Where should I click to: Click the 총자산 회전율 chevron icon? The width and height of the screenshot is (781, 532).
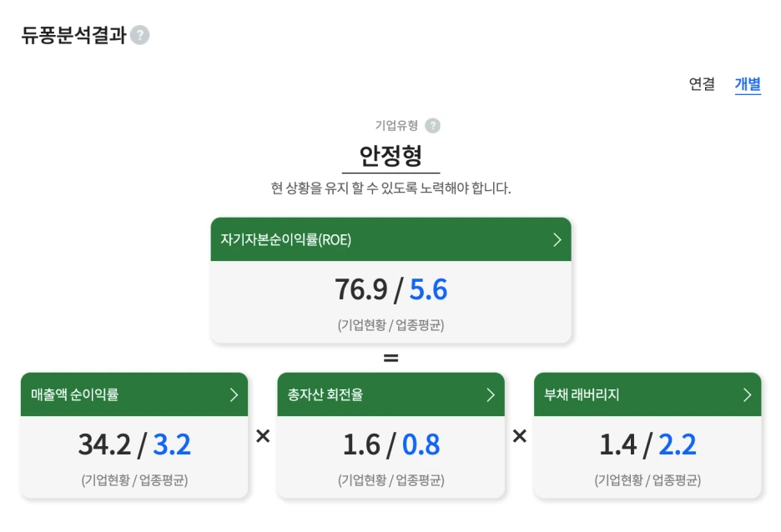point(491,394)
